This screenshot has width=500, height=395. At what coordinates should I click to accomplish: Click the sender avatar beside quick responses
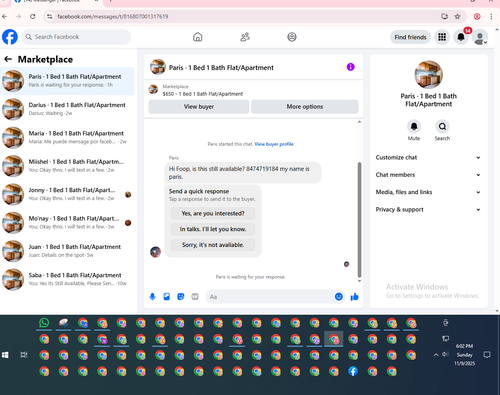(x=156, y=252)
